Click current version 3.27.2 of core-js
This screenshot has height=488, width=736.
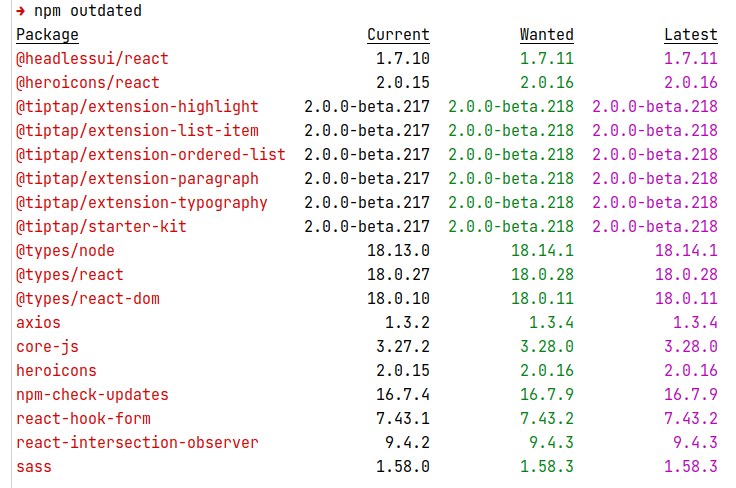pos(403,346)
